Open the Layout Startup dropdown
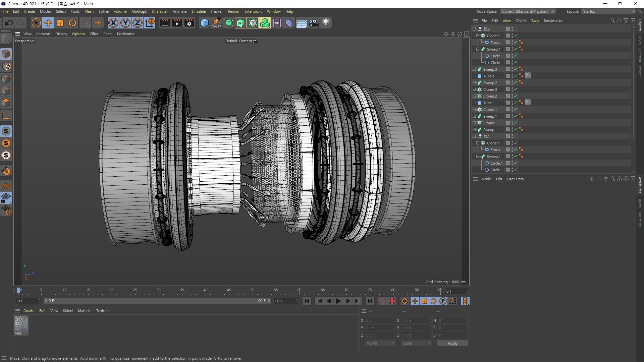 [x=608, y=11]
